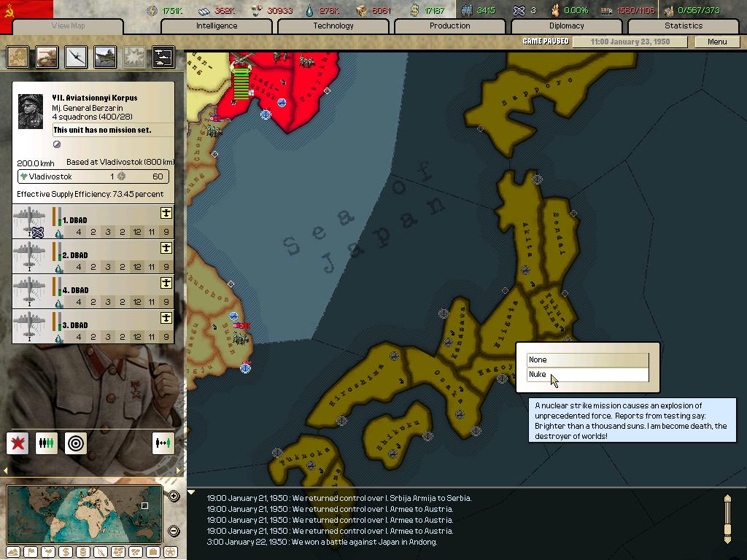The image size is (747, 560).
Task: Select political flag map mode icon
Action: (31, 553)
